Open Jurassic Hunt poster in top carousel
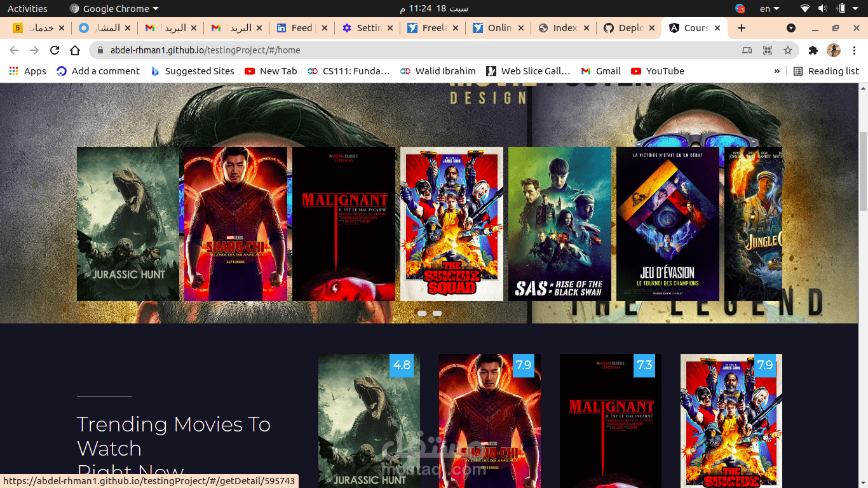868x488 pixels. [128, 224]
